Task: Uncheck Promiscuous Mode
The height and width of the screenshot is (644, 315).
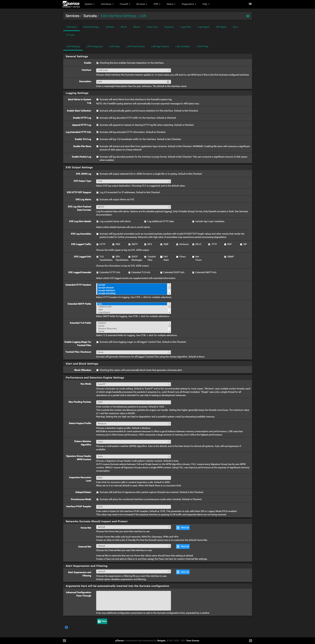Action: point(97,500)
